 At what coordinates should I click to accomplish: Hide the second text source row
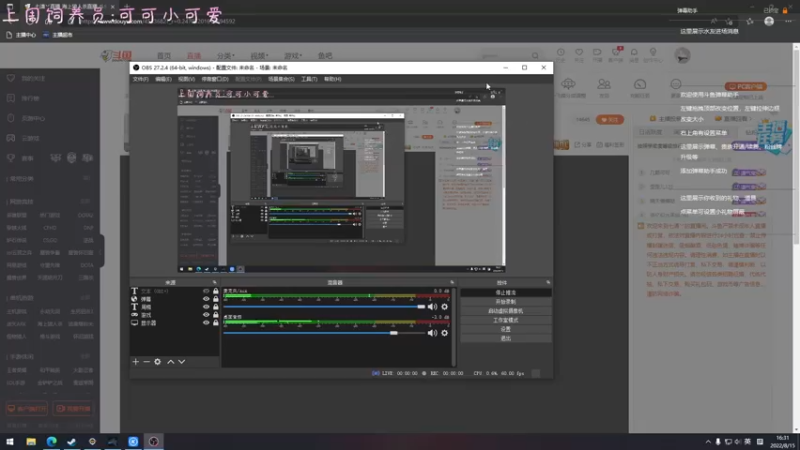pyautogui.click(x=206, y=307)
